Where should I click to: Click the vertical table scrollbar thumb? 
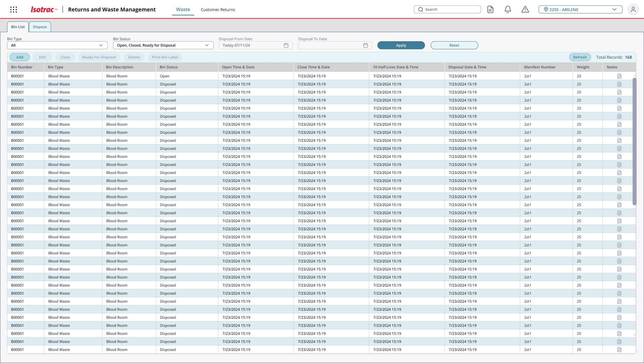(634, 141)
